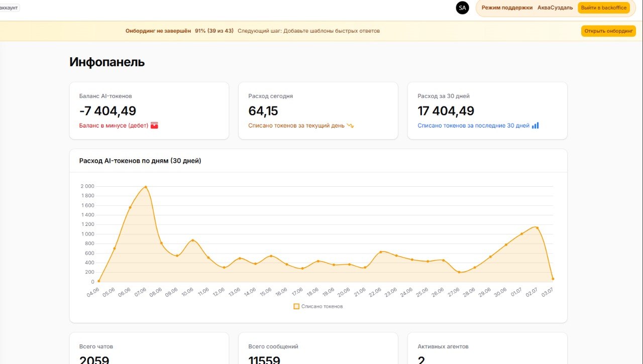643x364 pixels.
Task: Open the 'Расход за 30 дней' card
Action: tap(487, 110)
